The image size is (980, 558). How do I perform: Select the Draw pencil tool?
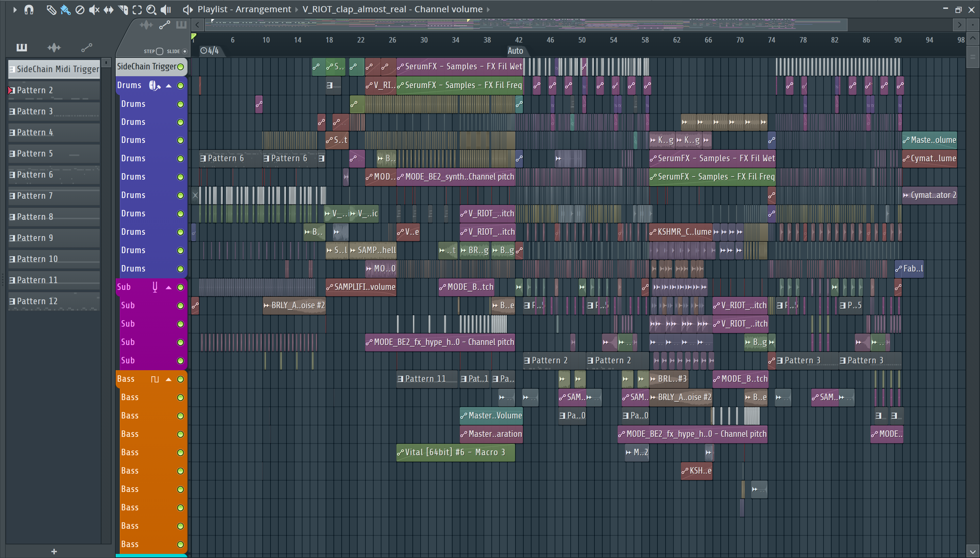(x=51, y=10)
